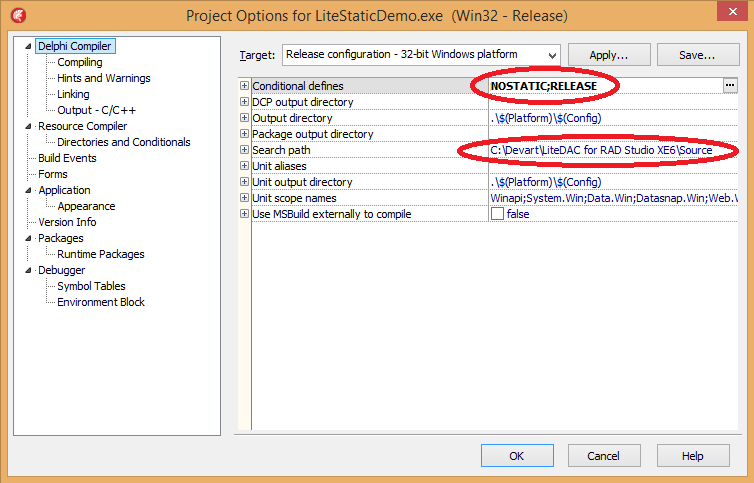This screenshot has height=483, width=754.
Task: Open the Version Info page
Action: (x=67, y=222)
